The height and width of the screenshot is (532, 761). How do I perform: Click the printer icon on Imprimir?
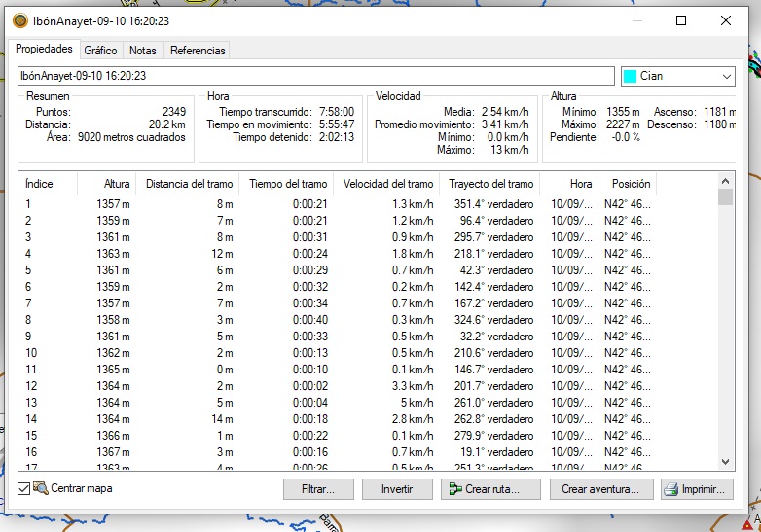tap(671, 489)
